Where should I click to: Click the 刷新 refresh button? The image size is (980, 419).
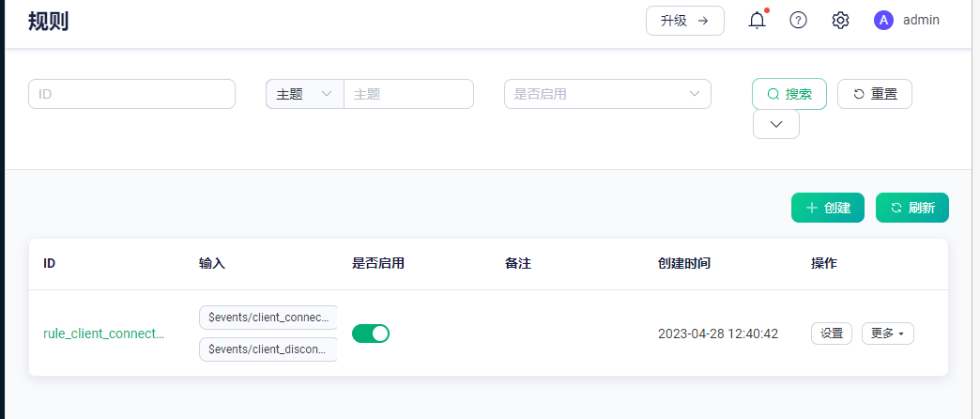[912, 208]
